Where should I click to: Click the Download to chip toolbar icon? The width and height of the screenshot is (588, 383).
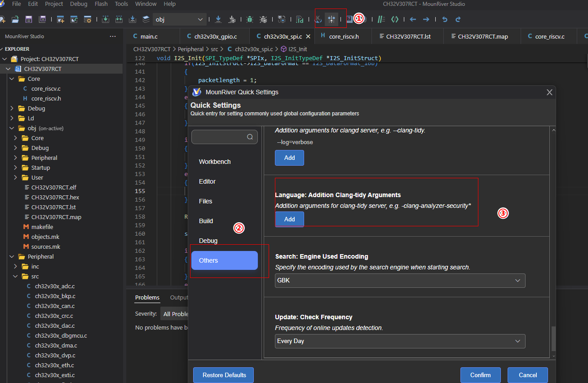218,19
